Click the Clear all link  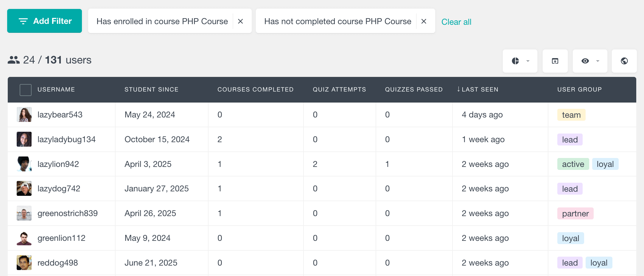click(456, 22)
